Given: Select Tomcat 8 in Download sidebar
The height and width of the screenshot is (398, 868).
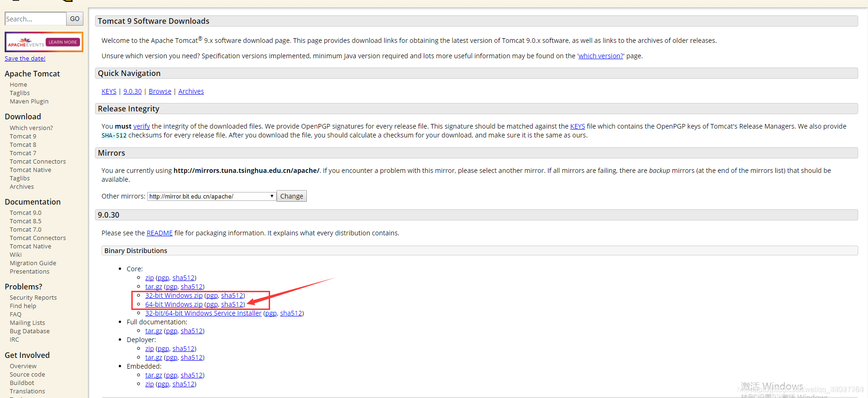Looking at the screenshot, I should click(23, 144).
